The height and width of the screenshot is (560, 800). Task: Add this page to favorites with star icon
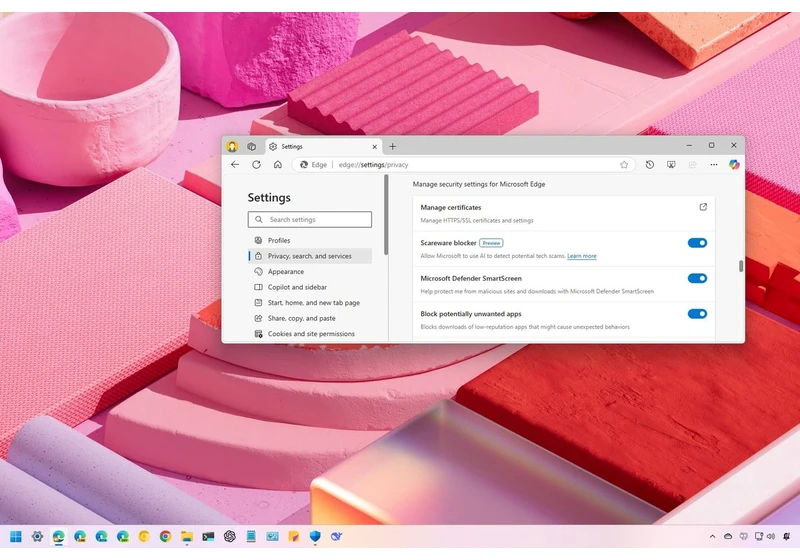[x=623, y=165]
